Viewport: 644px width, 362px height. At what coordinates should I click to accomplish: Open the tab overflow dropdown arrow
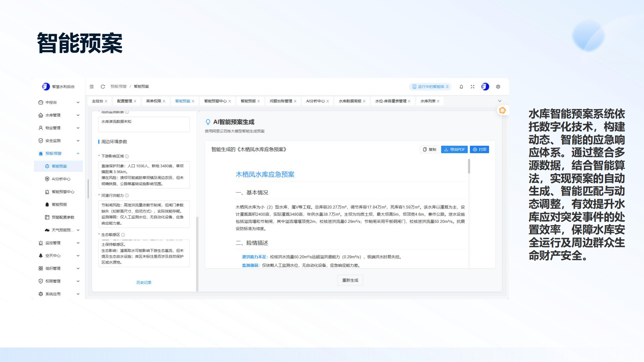[x=499, y=101]
